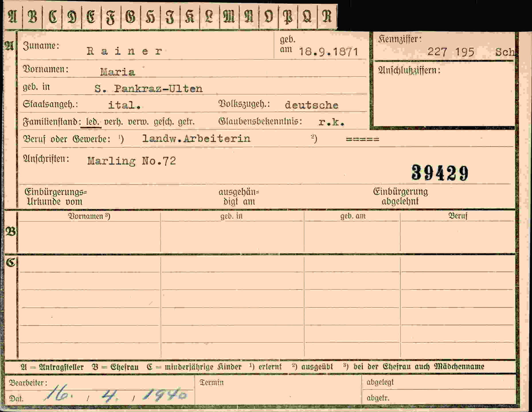Click the 'Anschlußziffern:' label
The image size is (532, 412).
pyautogui.click(x=409, y=70)
